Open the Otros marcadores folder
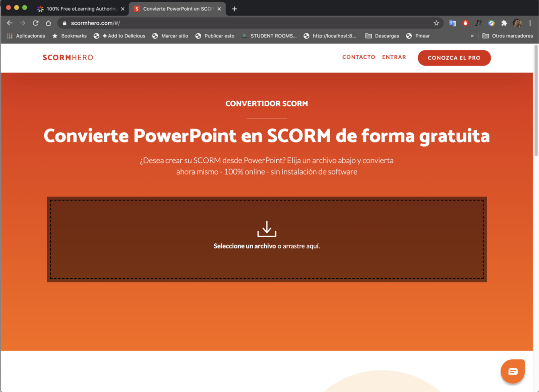 tap(507, 36)
